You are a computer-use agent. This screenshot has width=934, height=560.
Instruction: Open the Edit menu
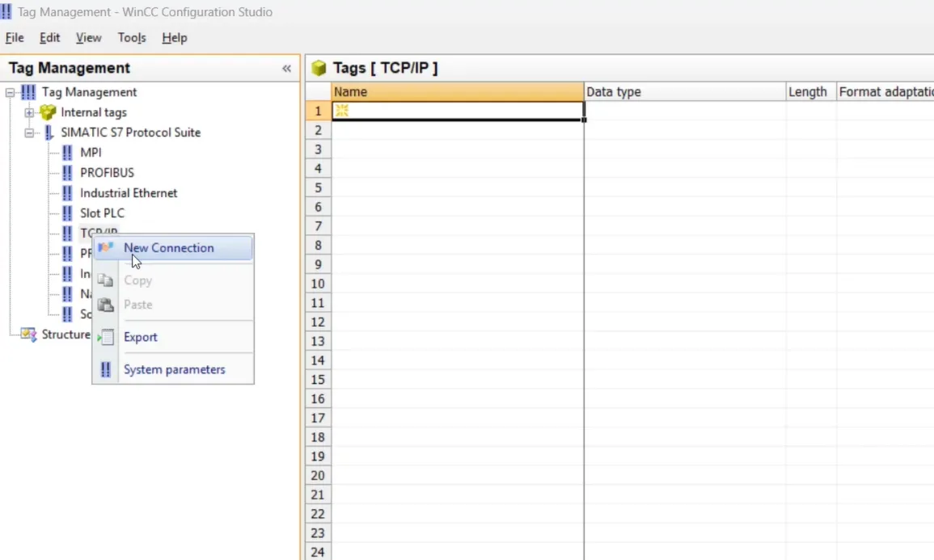(x=49, y=37)
